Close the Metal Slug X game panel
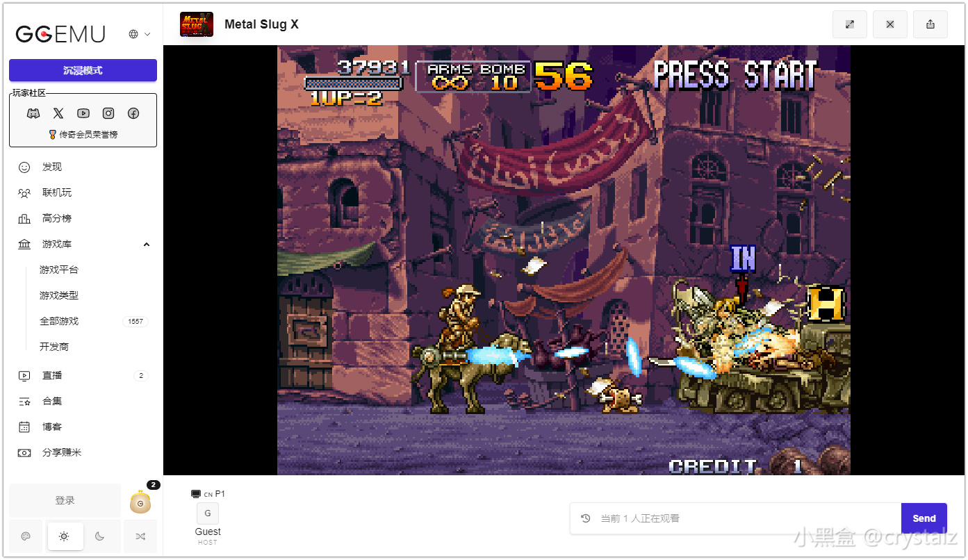This screenshot has width=968, height=560. (x=890, y=24)
